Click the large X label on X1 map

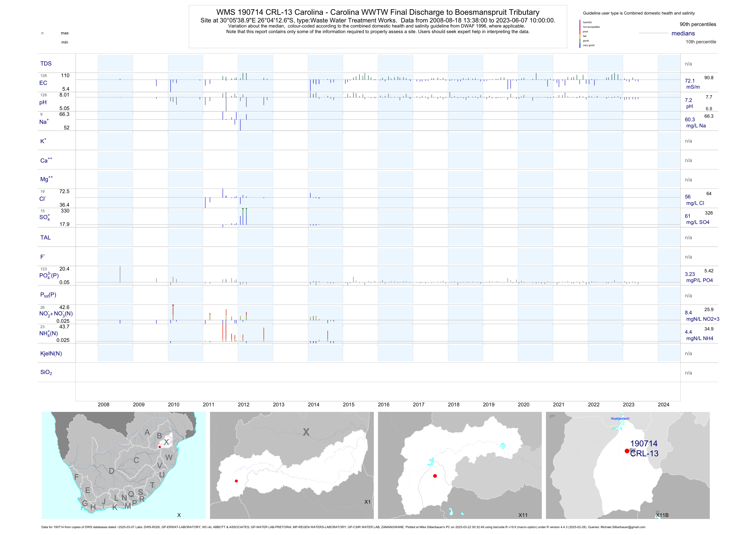(306, 432)
